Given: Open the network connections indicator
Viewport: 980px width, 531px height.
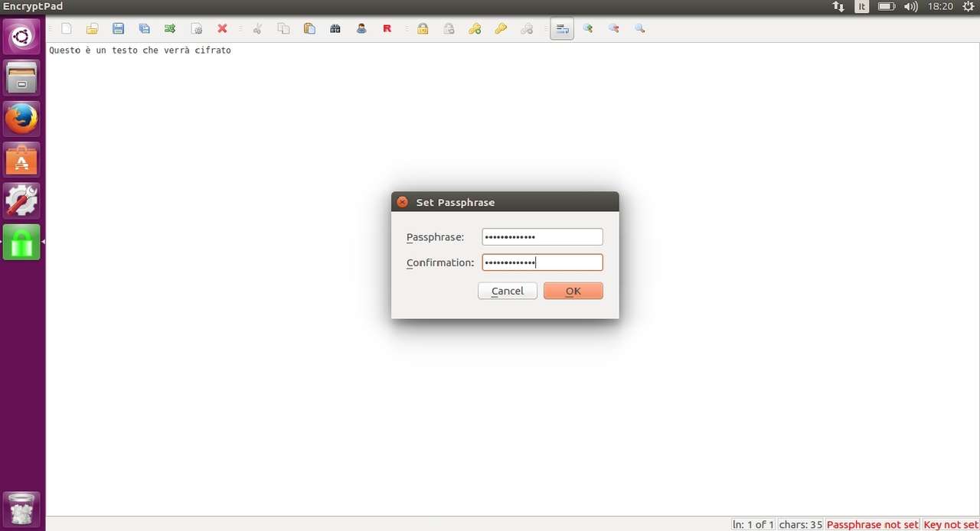Looking at the screenshot, I should pos(838,7).
